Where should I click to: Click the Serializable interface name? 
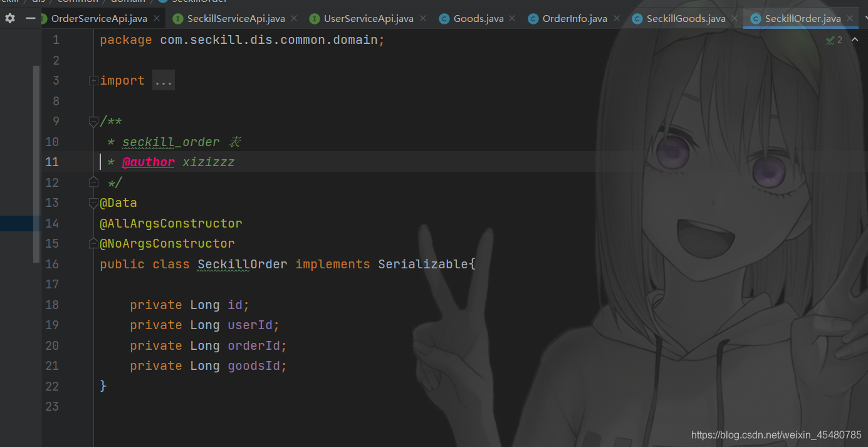pyautogui.click(x=423, y=264)
